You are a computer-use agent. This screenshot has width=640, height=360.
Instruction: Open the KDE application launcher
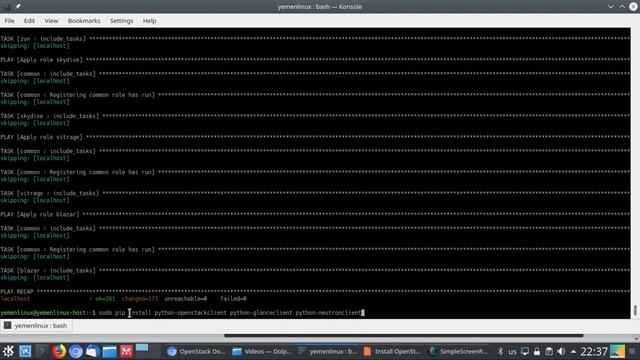coord(8,351)
